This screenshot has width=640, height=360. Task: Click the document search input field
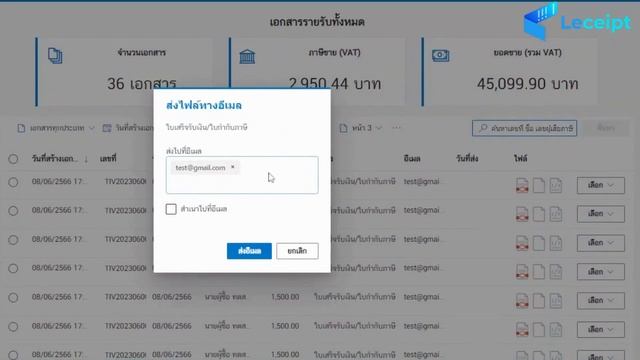pos(524,128)
